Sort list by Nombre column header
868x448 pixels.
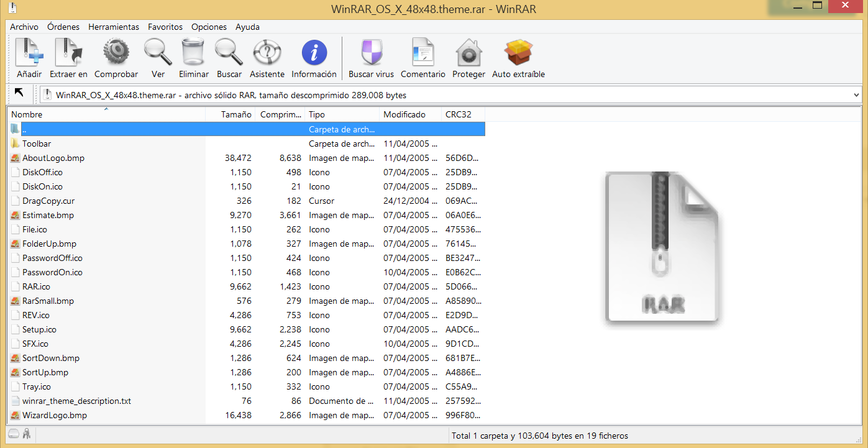click(x=106, y=114)
